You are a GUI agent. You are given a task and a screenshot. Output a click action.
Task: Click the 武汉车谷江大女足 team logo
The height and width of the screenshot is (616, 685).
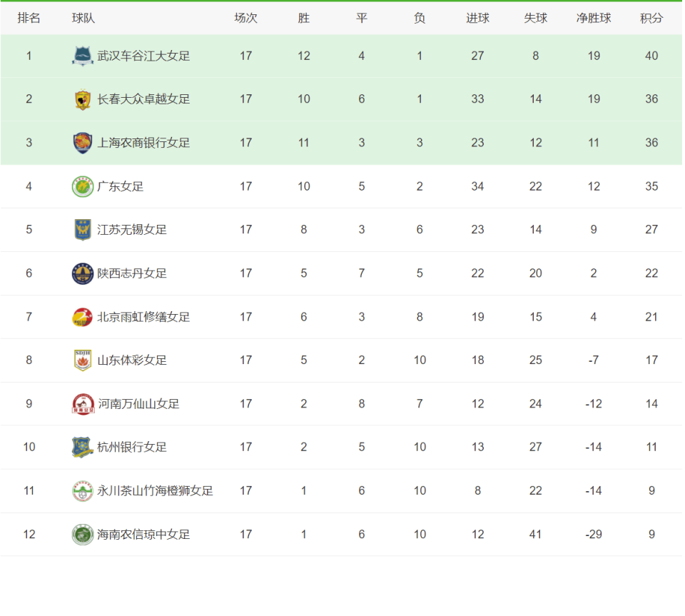[83, 56]
